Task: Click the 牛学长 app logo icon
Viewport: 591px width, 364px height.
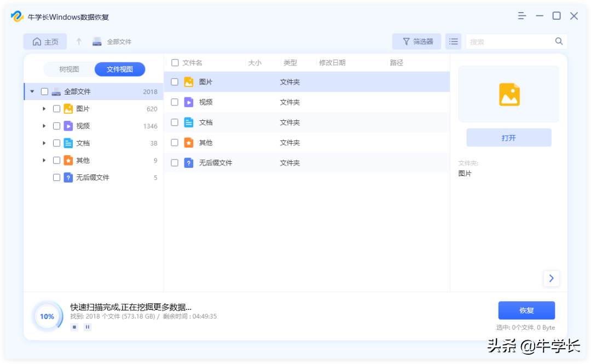Action: coord(18,16)
